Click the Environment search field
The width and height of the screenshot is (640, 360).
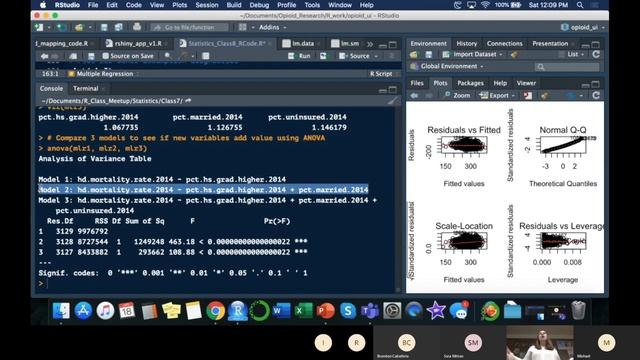click(x=567, y=67)
